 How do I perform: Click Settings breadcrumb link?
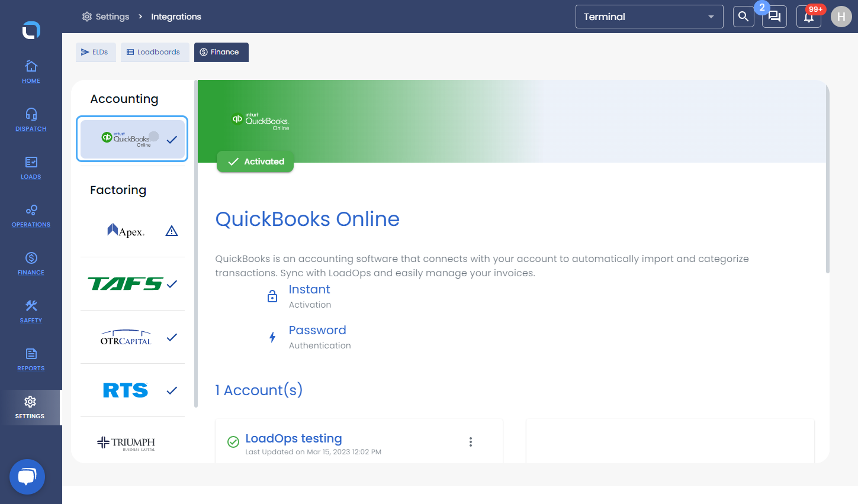pyautogui.click(x=105, y=17)
